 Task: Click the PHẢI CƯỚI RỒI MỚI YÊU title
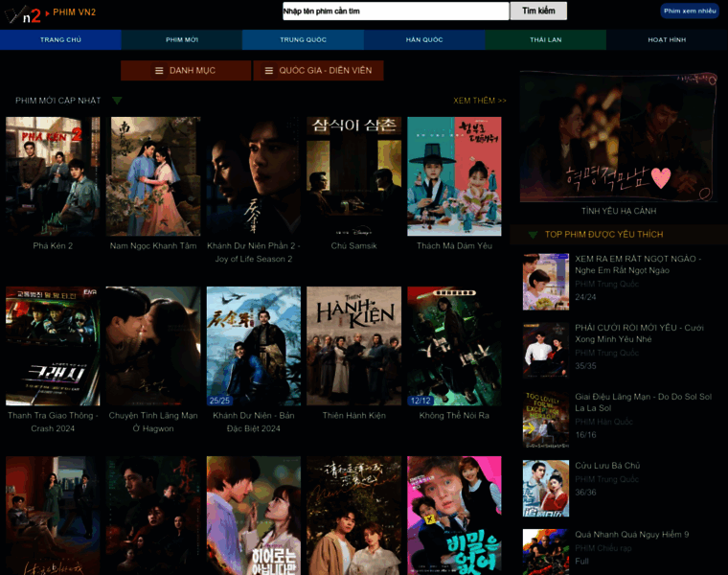[639, 333]
